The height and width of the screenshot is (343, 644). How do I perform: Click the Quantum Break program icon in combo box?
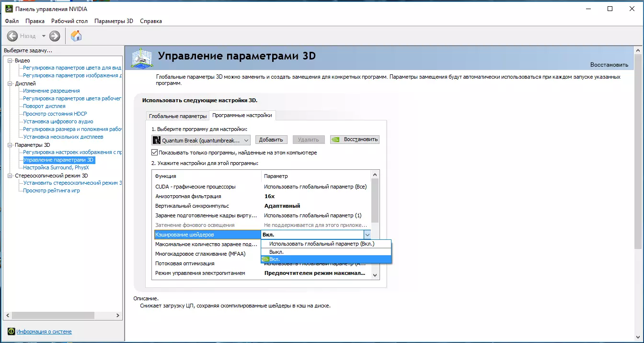pos(156,140)
